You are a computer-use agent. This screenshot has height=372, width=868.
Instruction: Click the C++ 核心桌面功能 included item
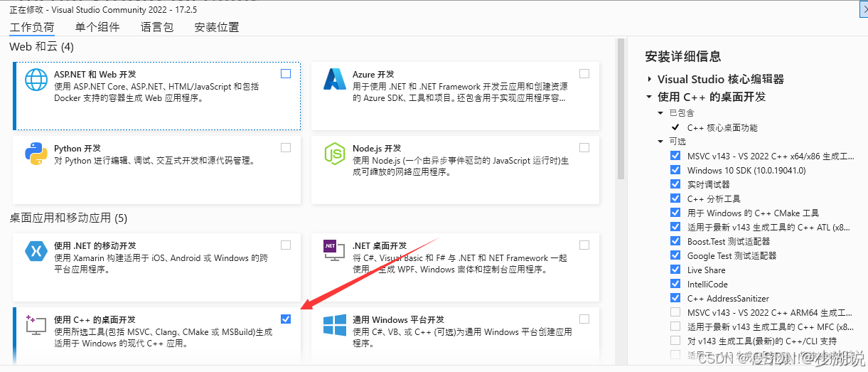click(x=722, y=127)
